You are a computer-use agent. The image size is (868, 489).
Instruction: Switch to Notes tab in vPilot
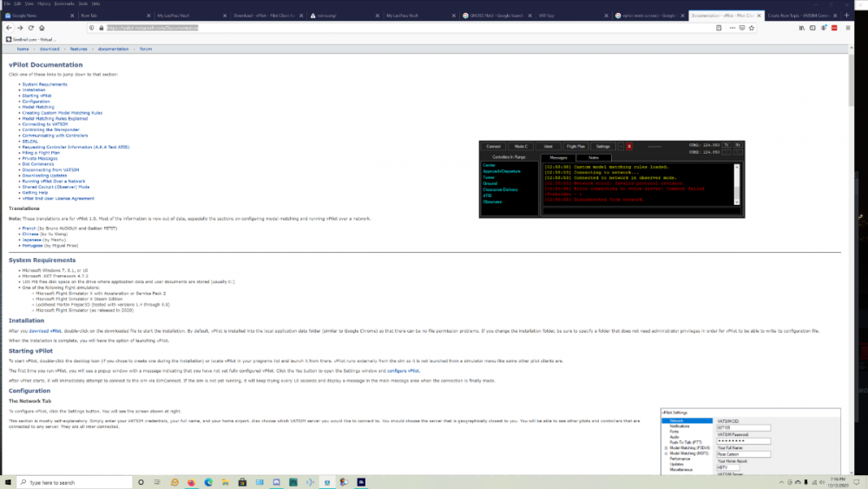[x=594, y=158]
